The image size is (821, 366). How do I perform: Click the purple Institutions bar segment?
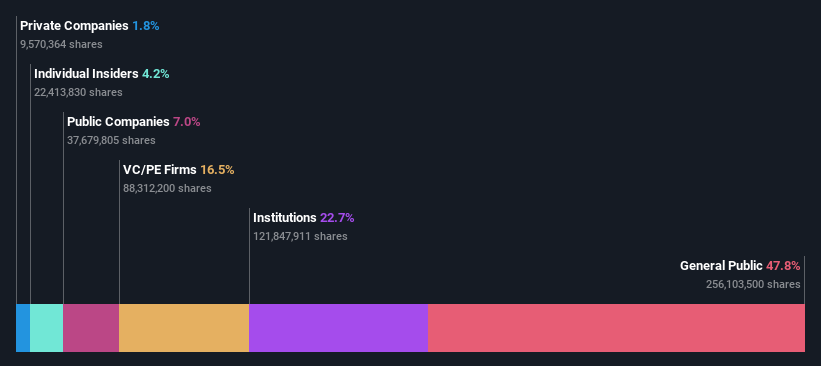[339, 328]
